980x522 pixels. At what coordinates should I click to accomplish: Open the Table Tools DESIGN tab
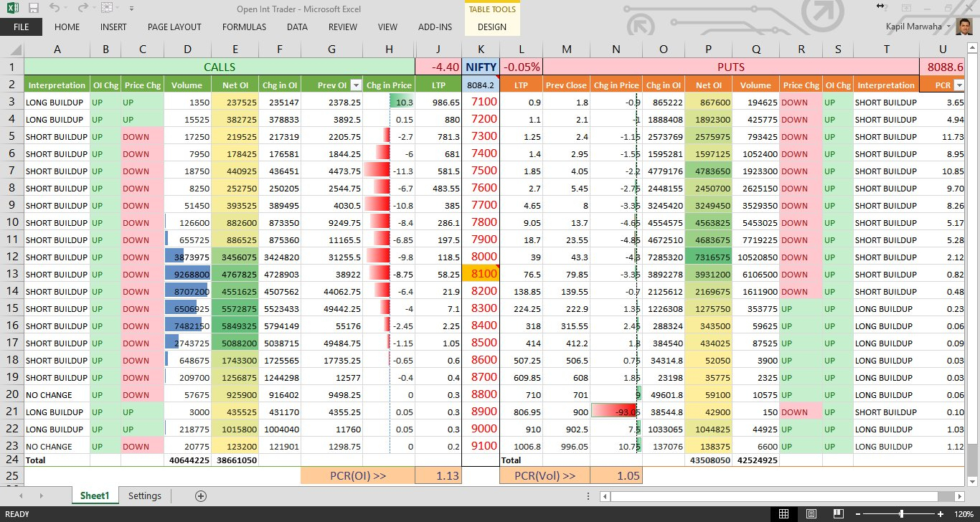[491, 27]
